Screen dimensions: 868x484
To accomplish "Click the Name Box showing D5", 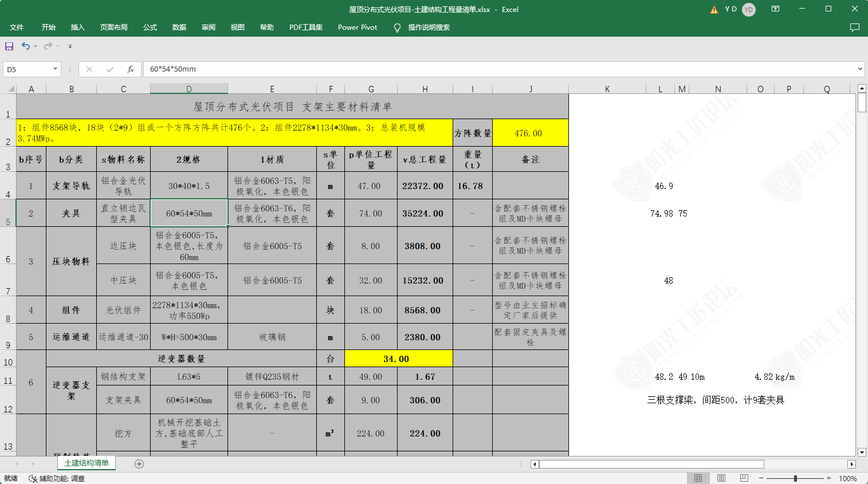I will (28, 69).
